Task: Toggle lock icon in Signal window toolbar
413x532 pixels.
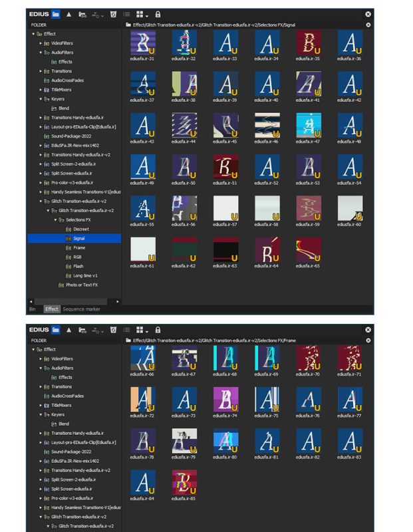Action: click(158, 14)
